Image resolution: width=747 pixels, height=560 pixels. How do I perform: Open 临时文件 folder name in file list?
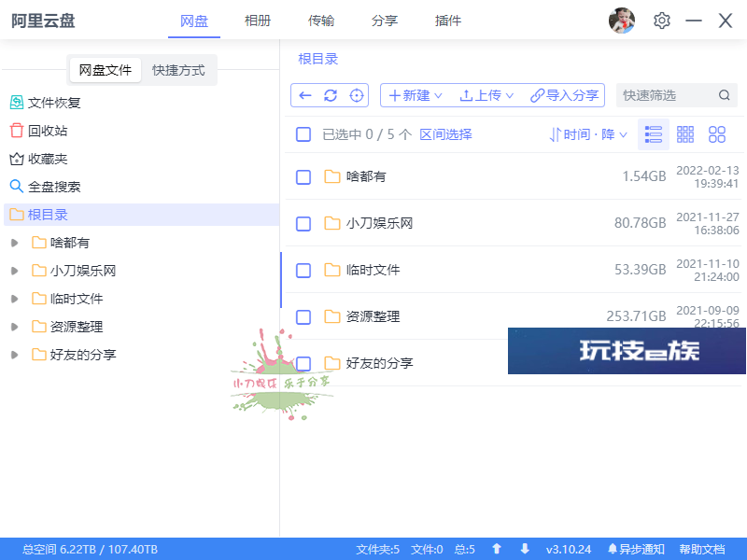click(x=373, y=270)
